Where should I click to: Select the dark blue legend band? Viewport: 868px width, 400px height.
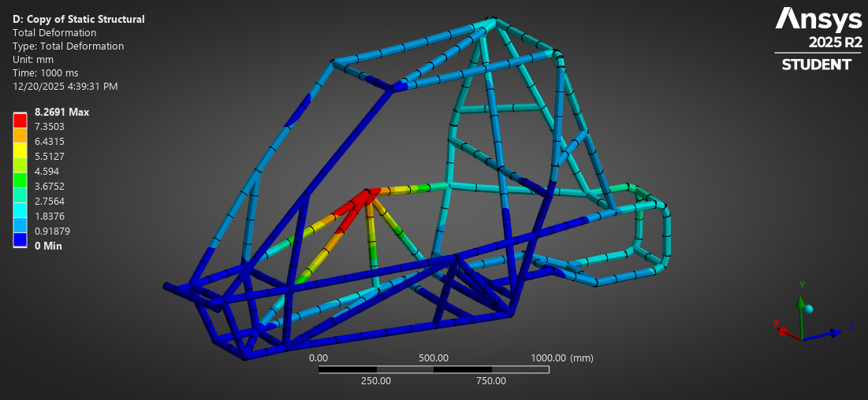tap(20, 239)
